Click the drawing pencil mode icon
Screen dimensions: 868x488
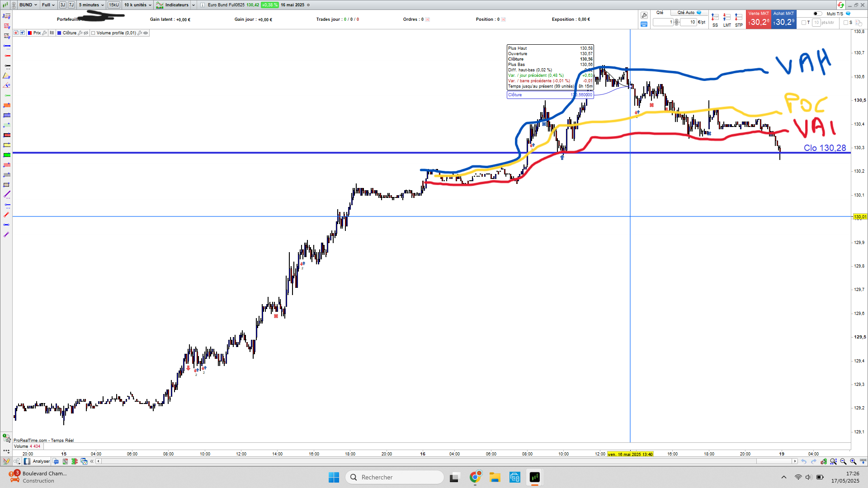tap(6, 461)
